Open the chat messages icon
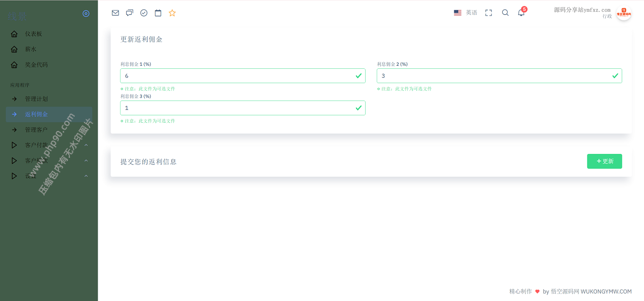 (129, 13)
